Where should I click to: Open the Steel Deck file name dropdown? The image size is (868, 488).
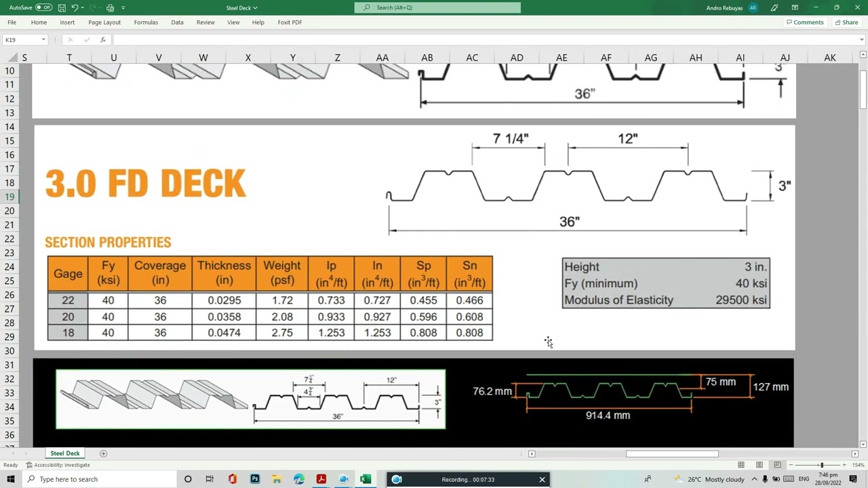256,8
